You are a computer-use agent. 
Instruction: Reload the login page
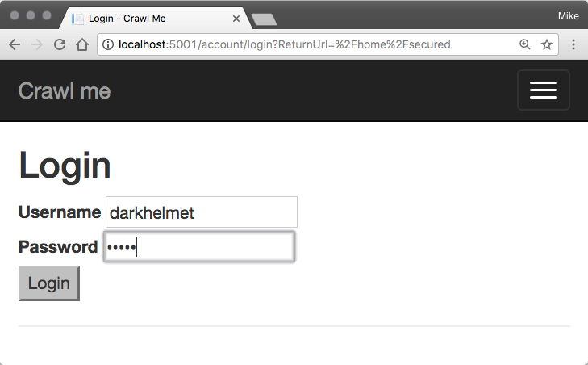[60, 44]
